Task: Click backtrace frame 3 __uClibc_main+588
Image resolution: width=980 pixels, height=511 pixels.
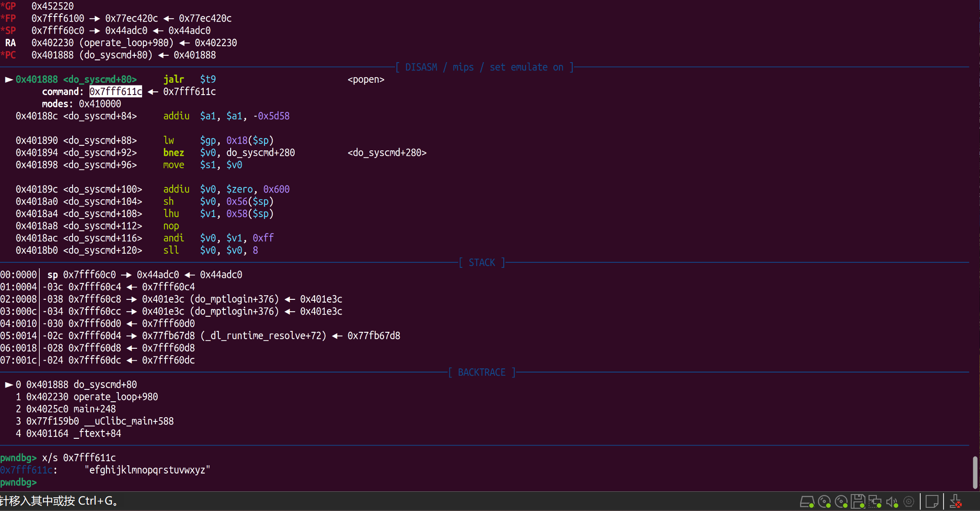Action: [95, 421]
